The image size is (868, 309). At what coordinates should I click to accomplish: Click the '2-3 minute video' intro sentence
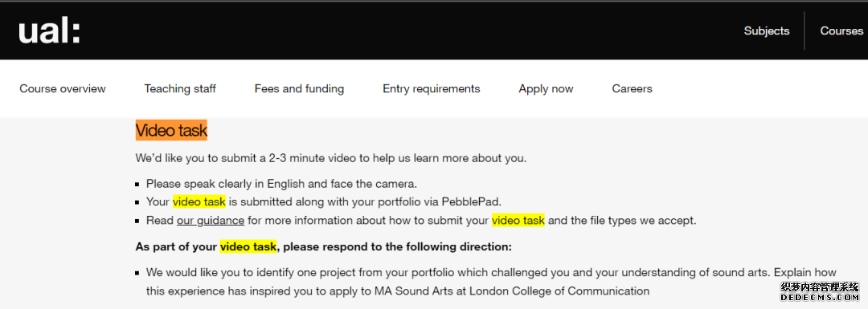(331, 158)
